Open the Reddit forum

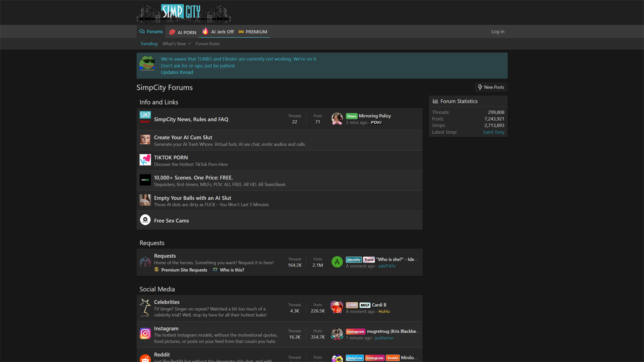(162, 354)
